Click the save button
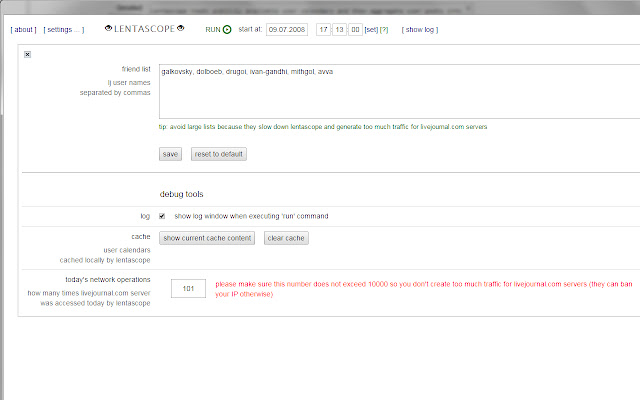The width and height of the screenshot is (640, 400). [170, 154]
